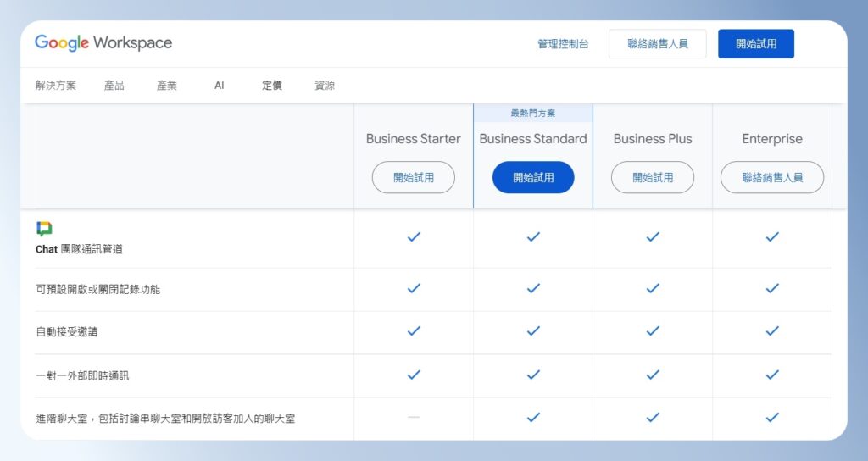This screenshot has height=461, width=868.
Task: Click Starter dash mark for 進階聊天室 row
Action: point(414,417)
